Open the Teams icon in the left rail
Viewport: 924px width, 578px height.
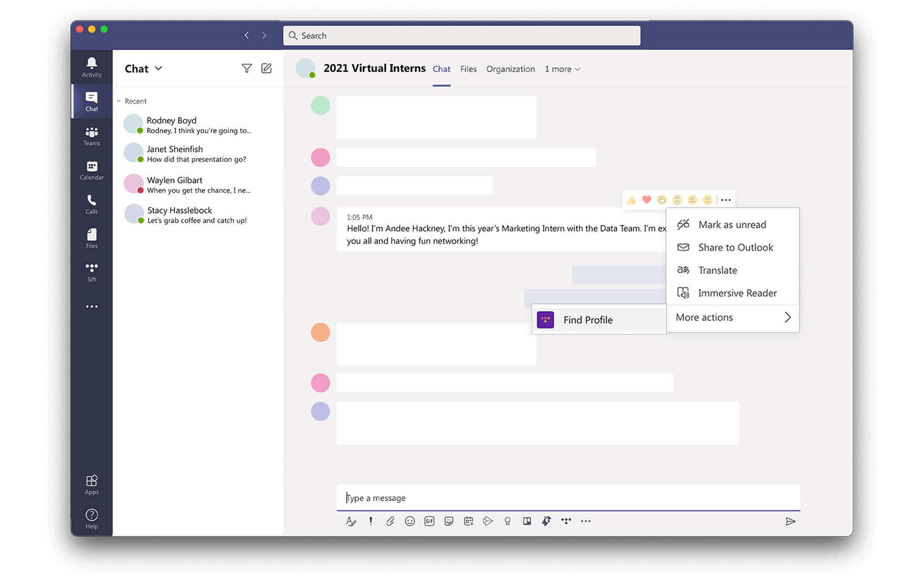[91, 135]
